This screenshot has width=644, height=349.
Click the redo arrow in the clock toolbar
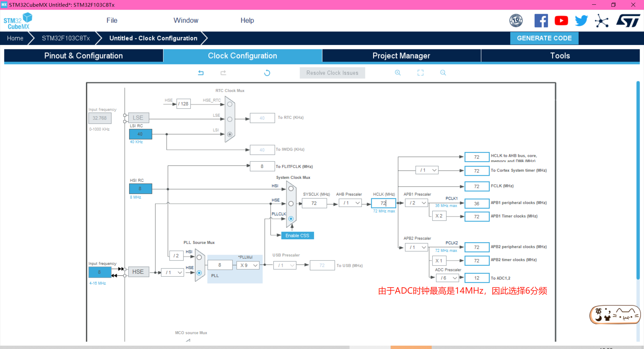pyautogui.click(x=223, y=73)
